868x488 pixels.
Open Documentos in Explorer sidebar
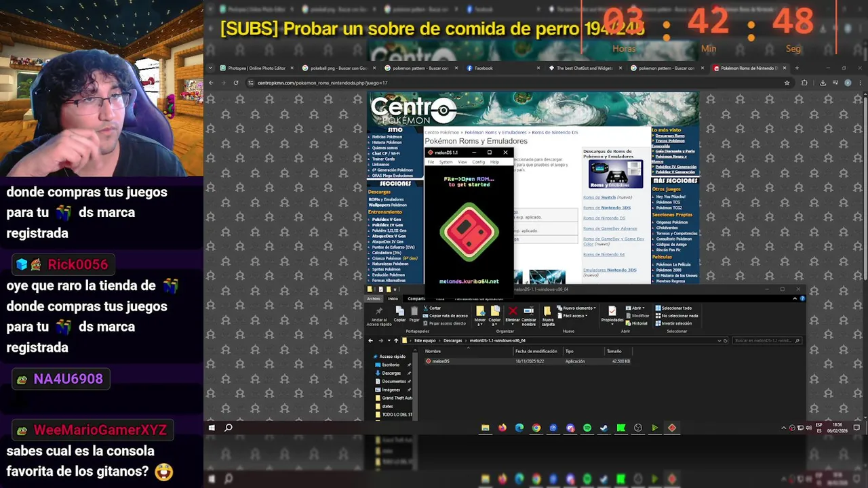(x=393, y=381)
